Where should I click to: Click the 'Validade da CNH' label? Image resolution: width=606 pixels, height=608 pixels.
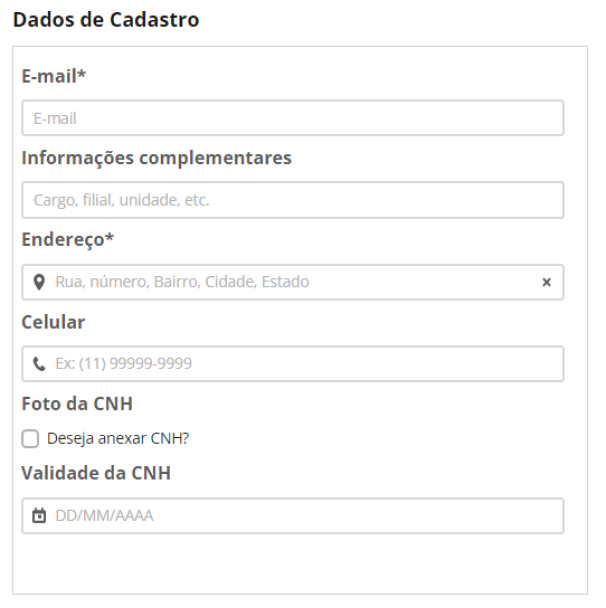tap(96, 473)
